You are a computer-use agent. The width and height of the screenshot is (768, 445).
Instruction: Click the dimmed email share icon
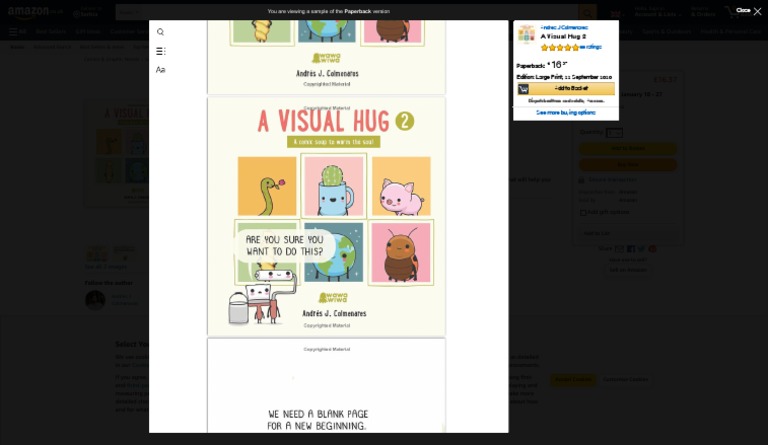point(620,249)
